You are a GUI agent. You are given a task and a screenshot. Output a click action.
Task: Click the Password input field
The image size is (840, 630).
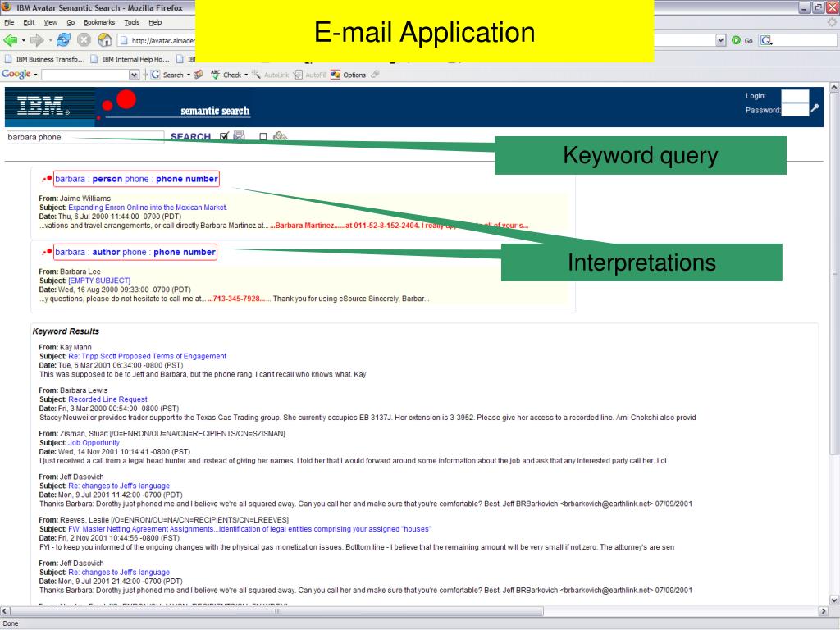(794, 109)
